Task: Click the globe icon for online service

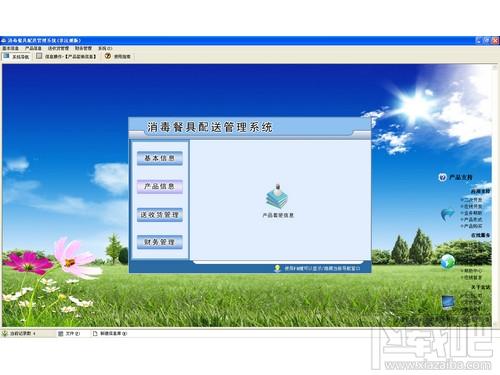Action: (x=448, y=261)
